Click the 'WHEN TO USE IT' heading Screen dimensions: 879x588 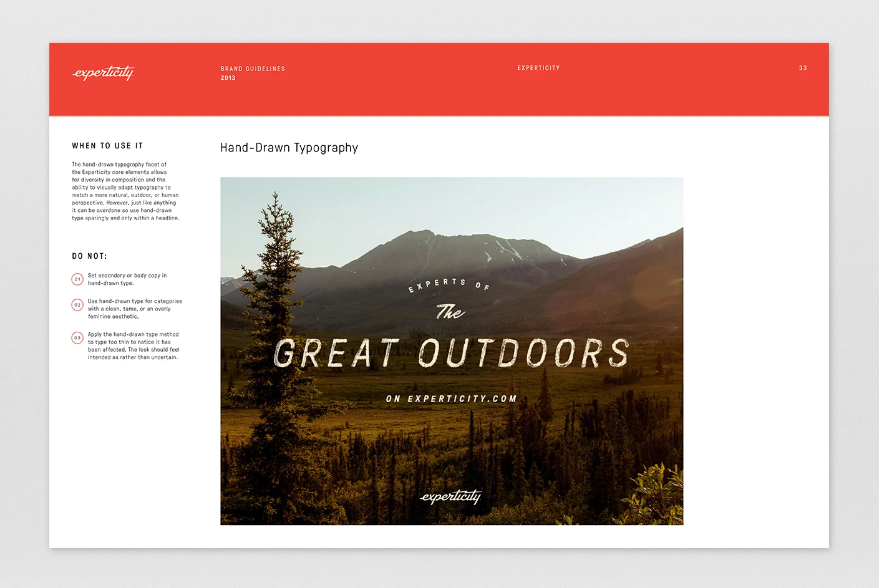(107, 146)
